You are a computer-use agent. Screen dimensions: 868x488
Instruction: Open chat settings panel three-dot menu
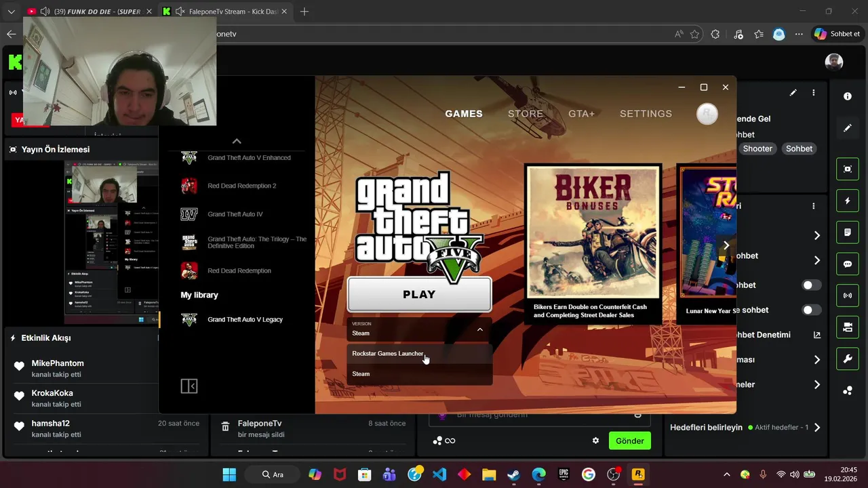point(814,206)
